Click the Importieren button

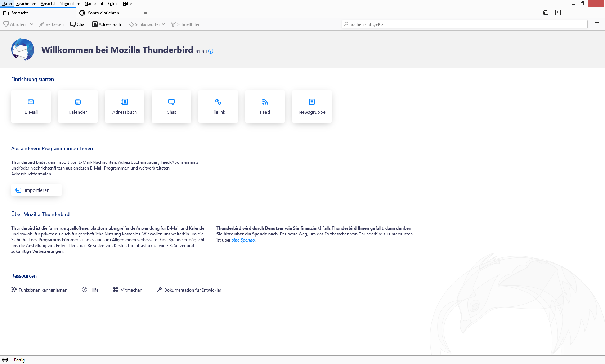point(36,190)
